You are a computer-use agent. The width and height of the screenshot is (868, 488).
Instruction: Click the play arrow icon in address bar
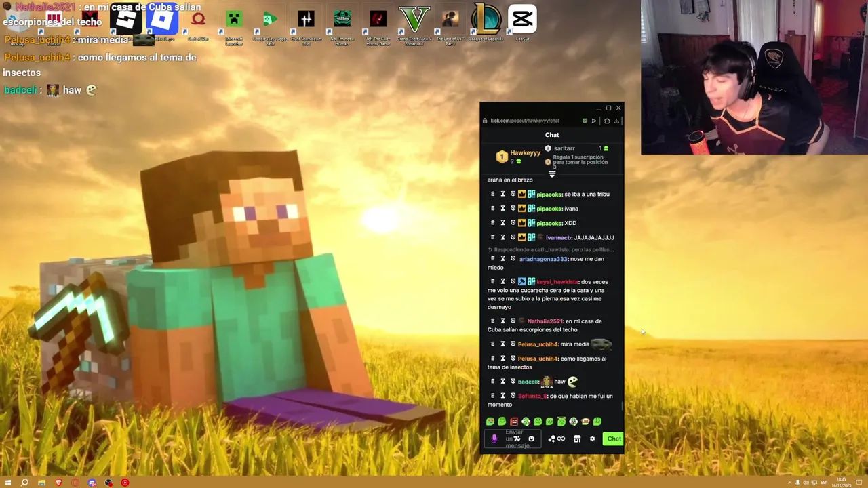[x=593, y=121]
